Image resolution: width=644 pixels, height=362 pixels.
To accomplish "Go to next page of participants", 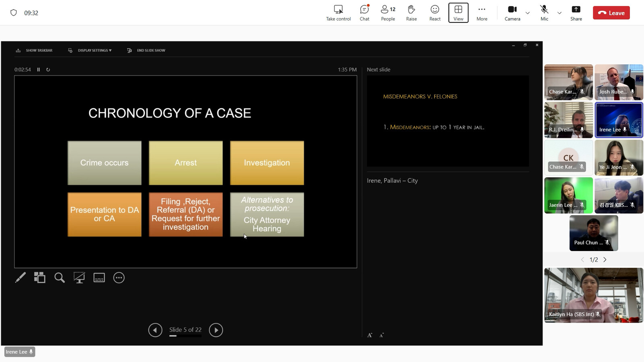I will [605, 260].
